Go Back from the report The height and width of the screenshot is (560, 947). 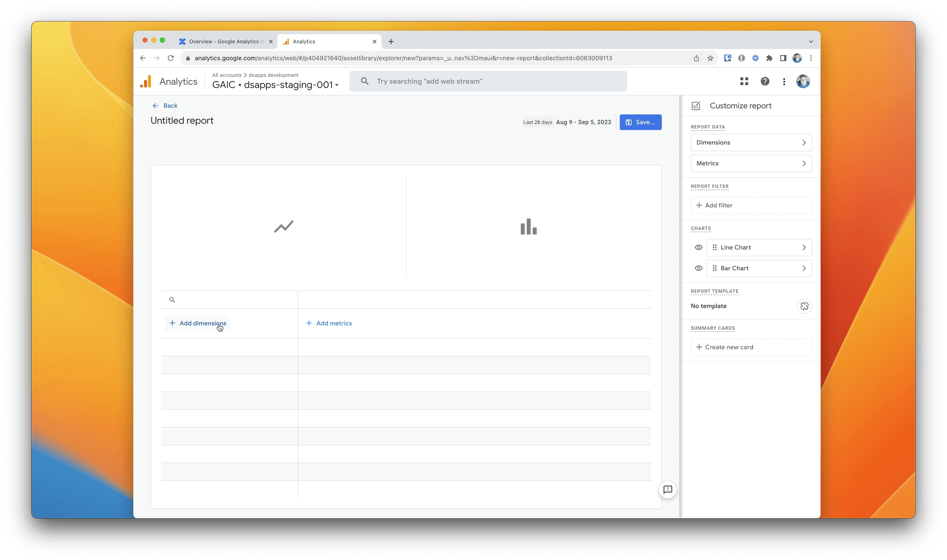[165, 105]
